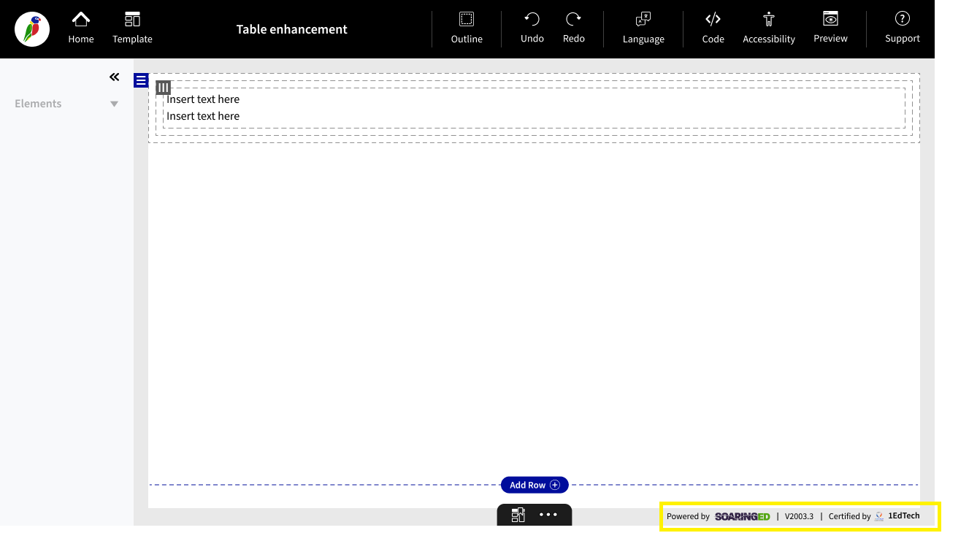Redo the last action

[574, 28]
